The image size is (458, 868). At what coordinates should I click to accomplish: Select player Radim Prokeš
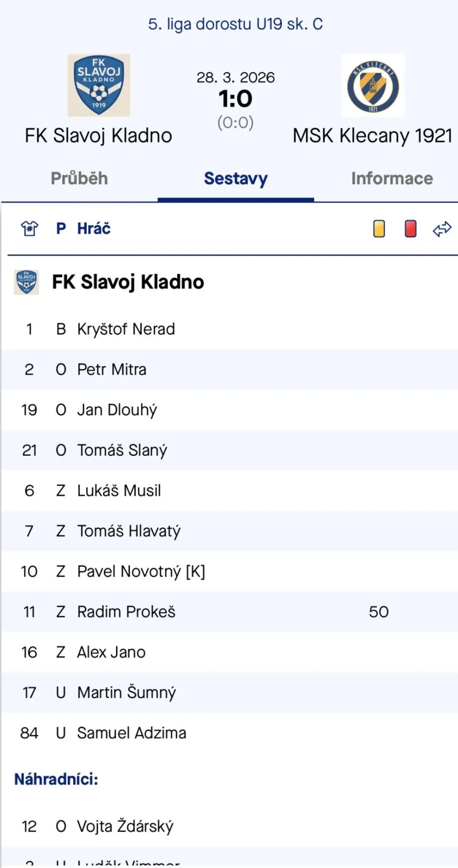click(x=126, y=612)
